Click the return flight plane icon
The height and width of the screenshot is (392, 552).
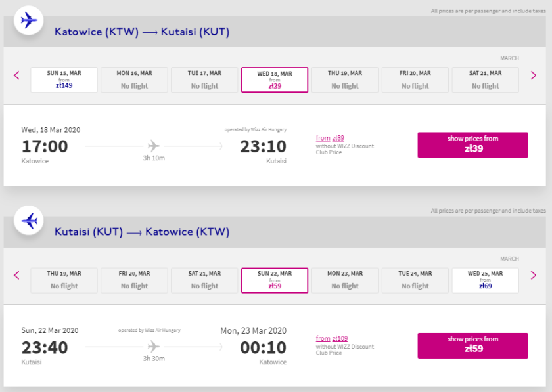pyautogui.click(x=29, y=221)
